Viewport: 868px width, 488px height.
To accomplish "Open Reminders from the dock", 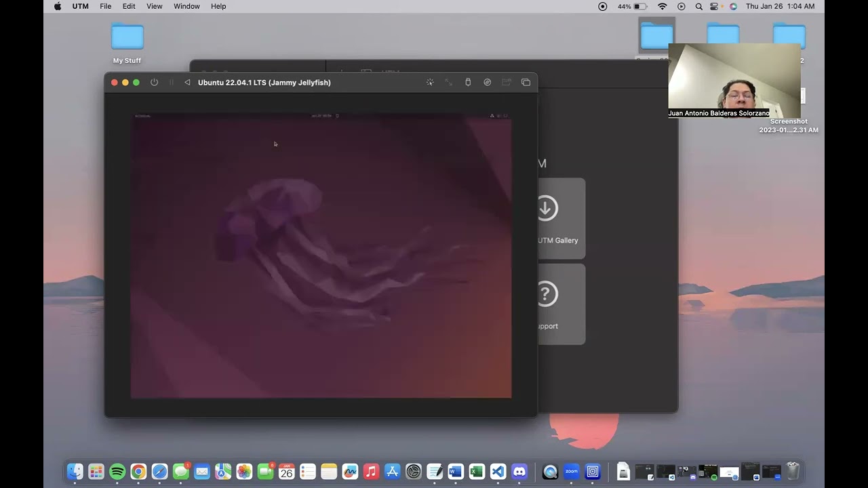I will coord(308,471).
